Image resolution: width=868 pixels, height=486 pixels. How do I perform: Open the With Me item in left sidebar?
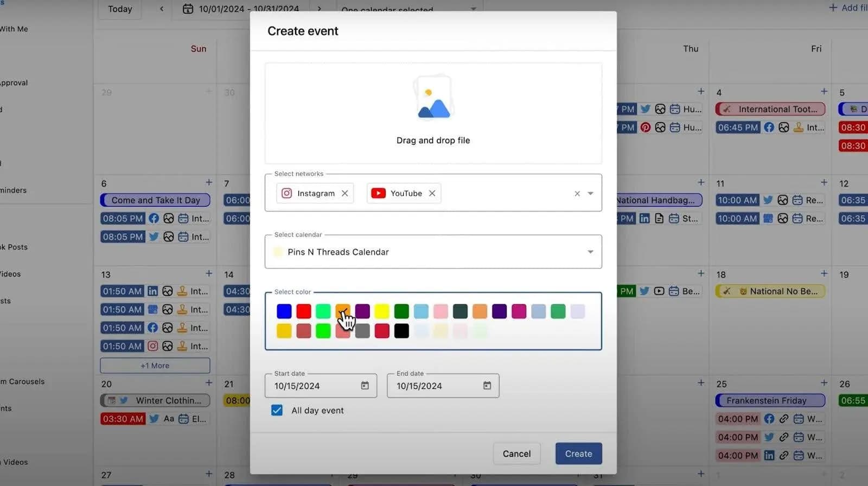click(x=14, y=29)
